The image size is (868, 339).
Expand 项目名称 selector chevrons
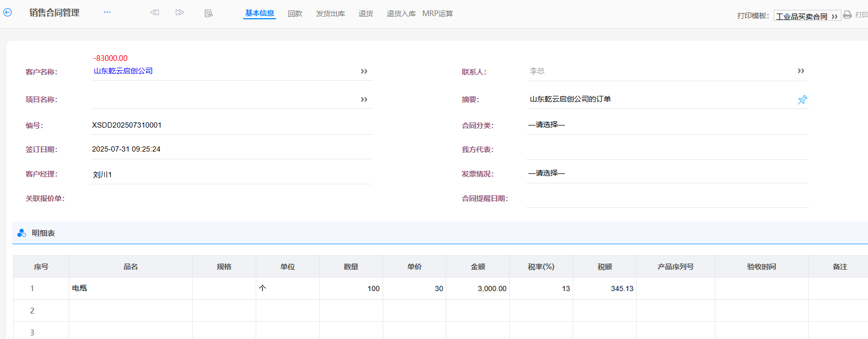point(364,99)
